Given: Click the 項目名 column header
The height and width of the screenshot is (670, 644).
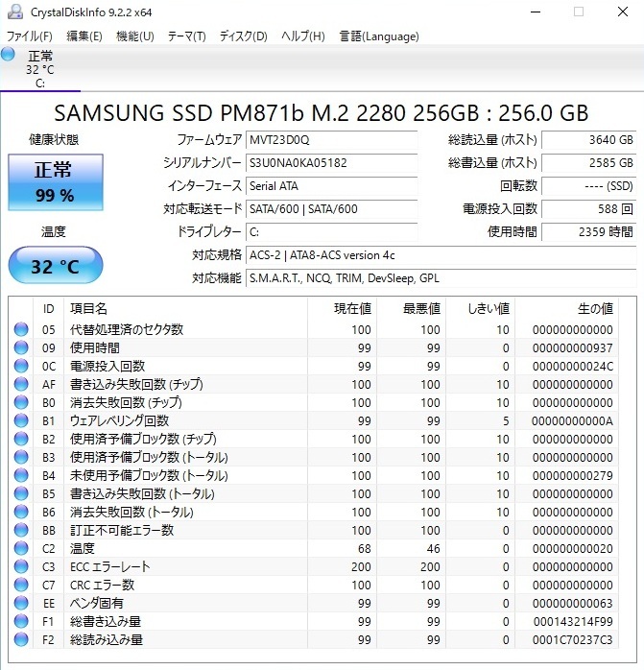Looking at the screenshot, I should point(185,308).
